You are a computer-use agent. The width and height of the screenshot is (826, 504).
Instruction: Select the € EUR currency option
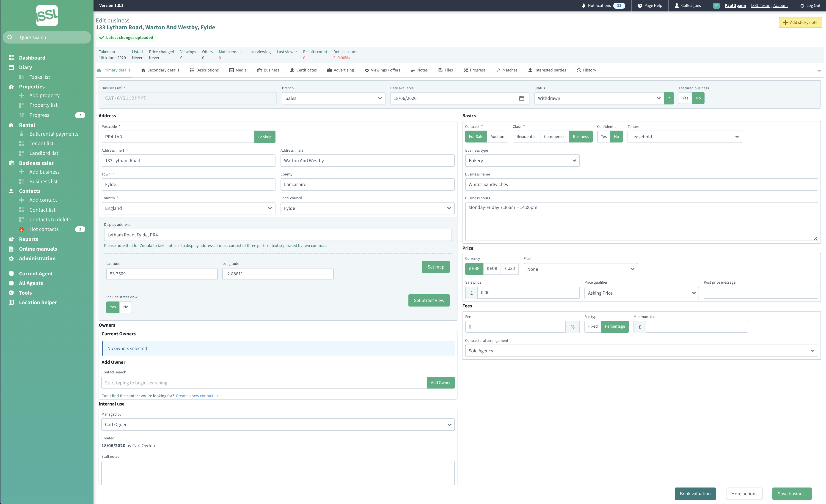click(x=492, y=269)
